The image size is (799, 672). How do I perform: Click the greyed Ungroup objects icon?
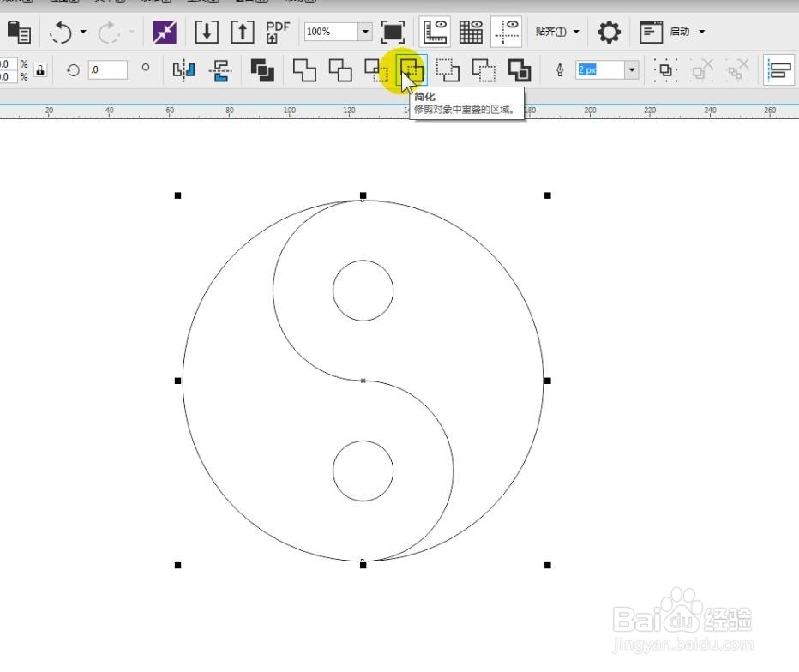tap(701, 69)
